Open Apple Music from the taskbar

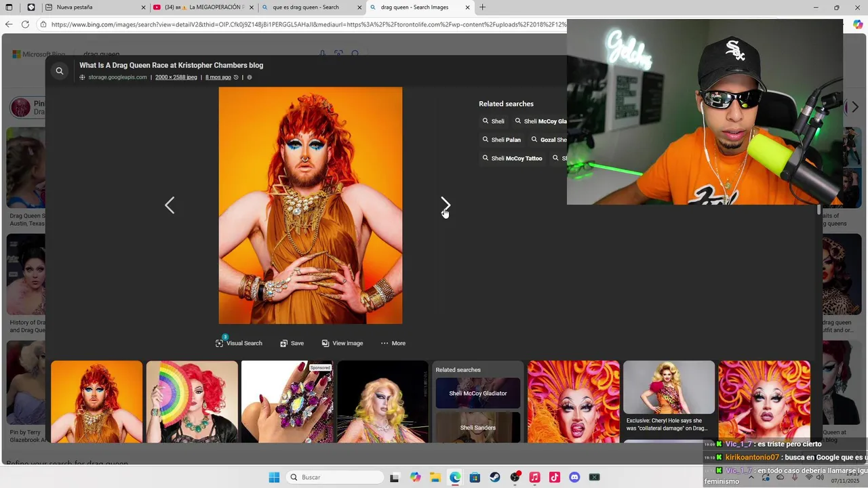click(x=534, y=477)
